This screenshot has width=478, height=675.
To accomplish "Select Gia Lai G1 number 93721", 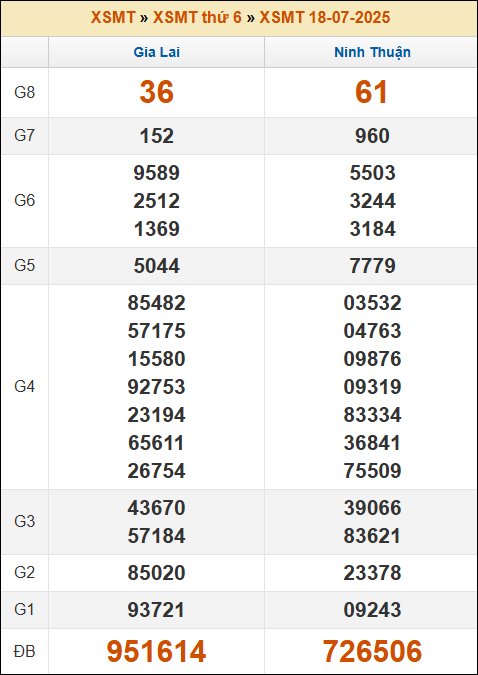I will (x=156, y=610).
